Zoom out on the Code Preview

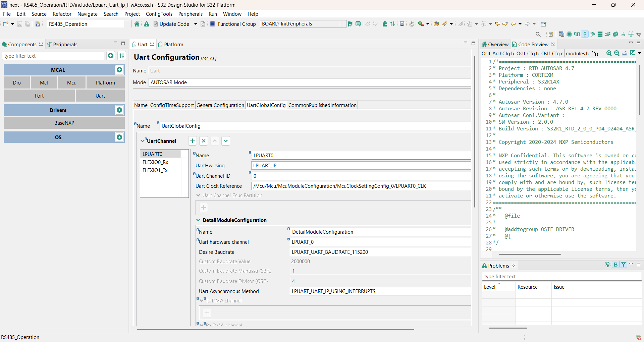pos(616,53)
